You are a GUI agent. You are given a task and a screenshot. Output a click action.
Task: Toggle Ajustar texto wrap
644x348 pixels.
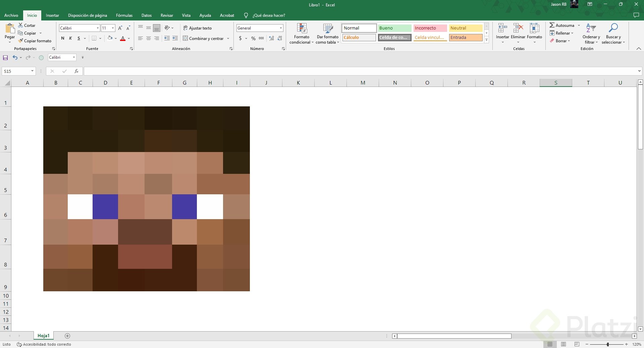click(197, 28)
